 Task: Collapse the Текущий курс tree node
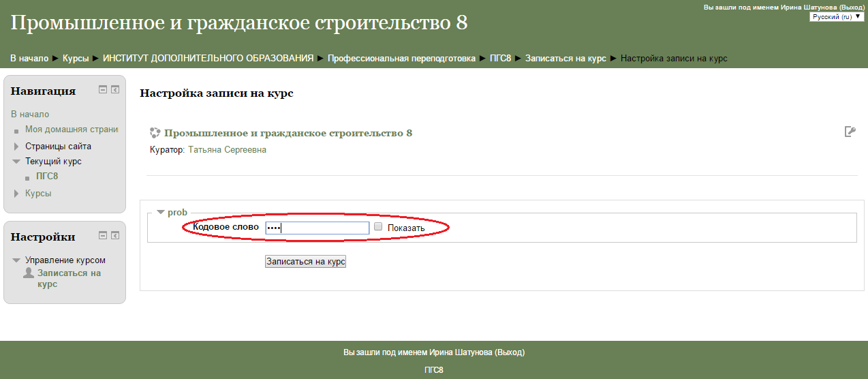pyautogui.click(x=16, y=162)
